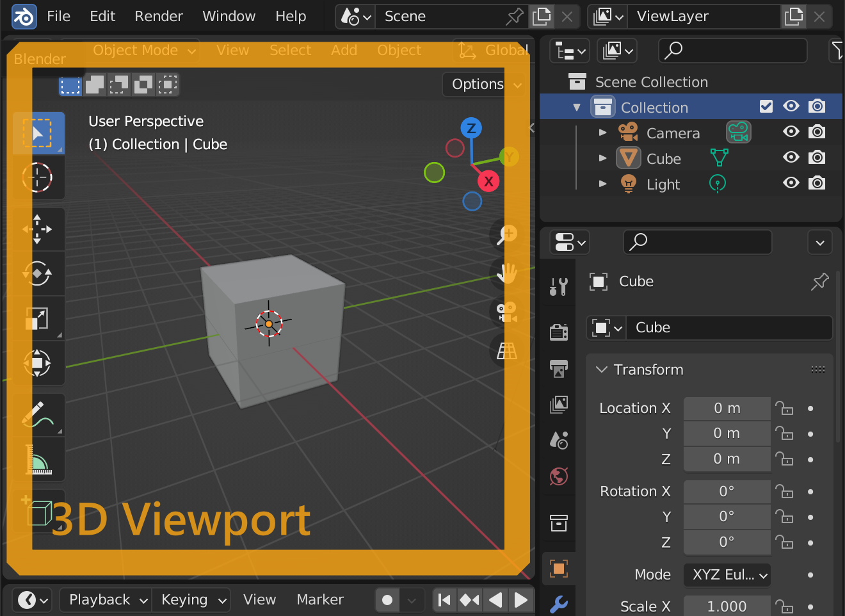Screen dimensions: 845x616
Task: Open the Tool properties tab
Action: point(559,286)
